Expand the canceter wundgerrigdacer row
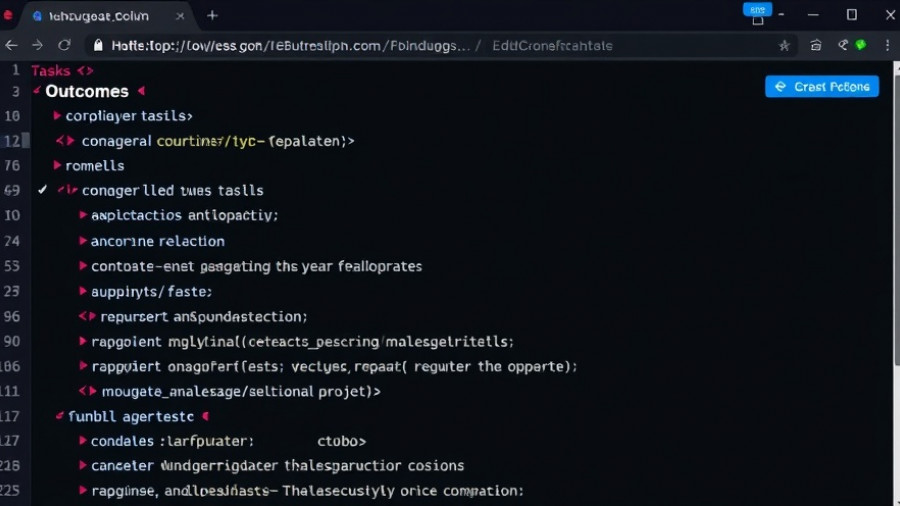900x506 pixels. point(83,465)
